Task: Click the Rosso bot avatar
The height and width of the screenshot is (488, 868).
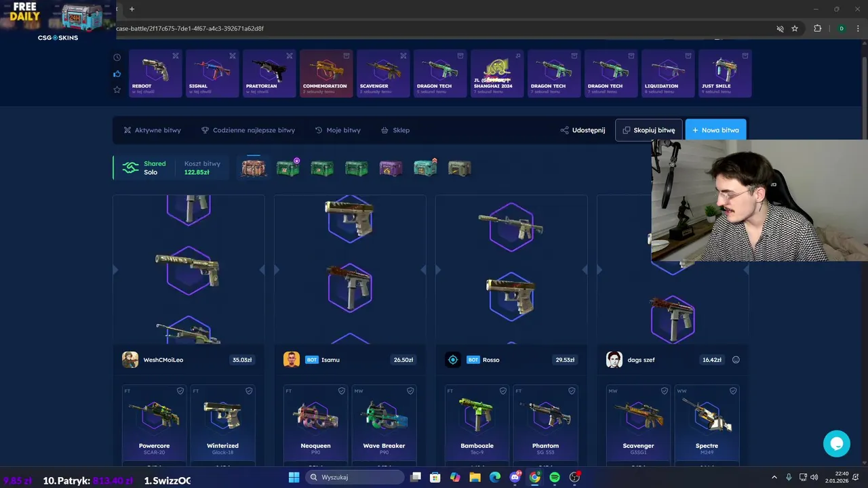Action: pos(453,360)
